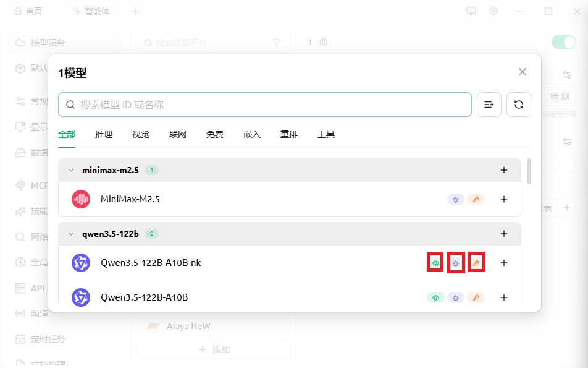This screenshot has width=588, height=368.
Task: Open the 免费 tab
Action: [215, 134]
